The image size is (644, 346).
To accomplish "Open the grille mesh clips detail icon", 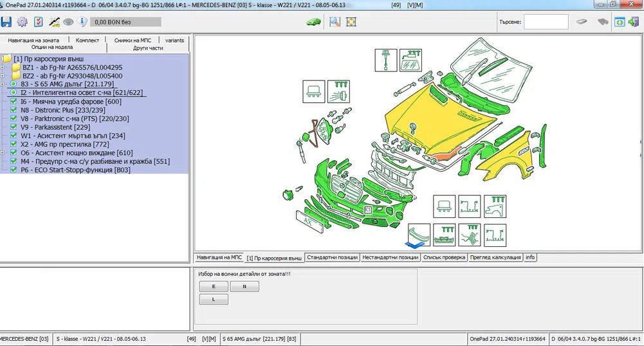I will 470,235.
